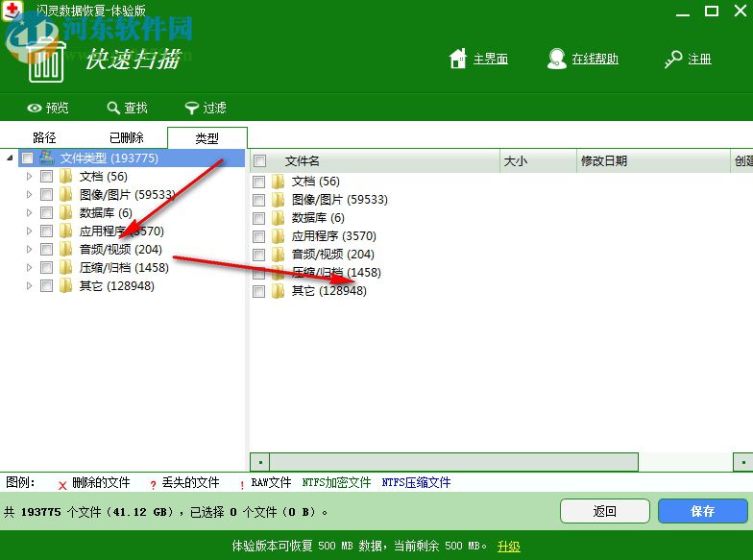Image resolution: width=753 pixels, height=560 pixels.
Task: Open the 升级 upgrade link
Action: (x=509, y=546)
